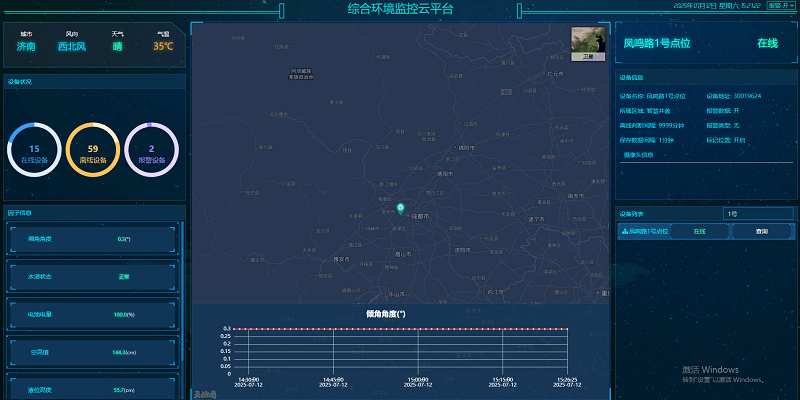The image size is (800, 400).
Task: Select the 水浸状态 factor row
Action: (93, 276)
